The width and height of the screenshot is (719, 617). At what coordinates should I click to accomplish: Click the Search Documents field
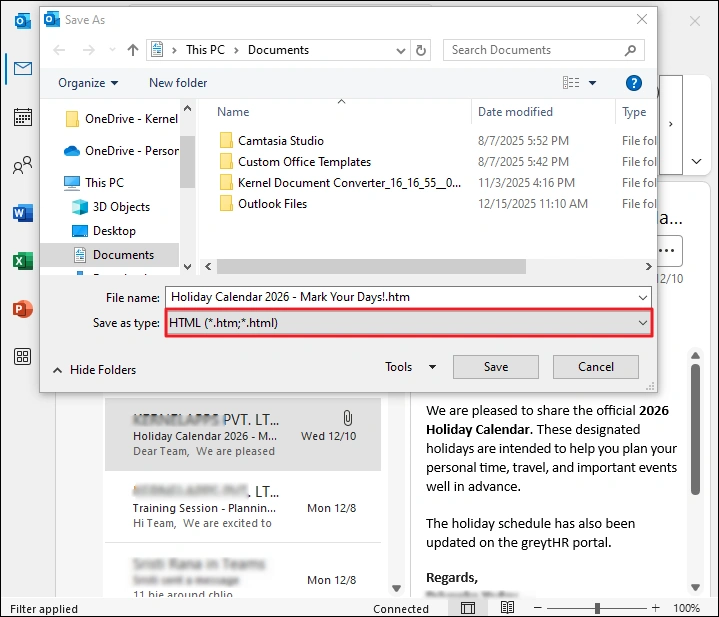click(534, 50)
